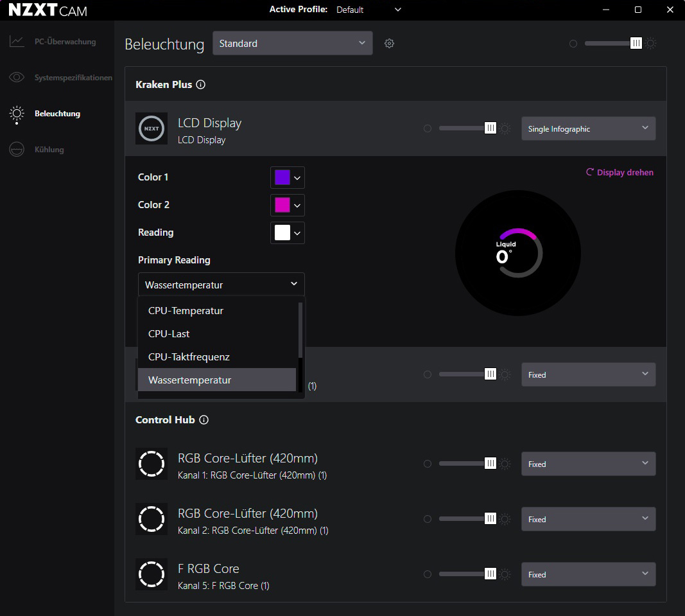The height and width of the screenshot is (616, 685).
Task: Click F RGB Core maximum brightness icon
Action: [505, 574]
